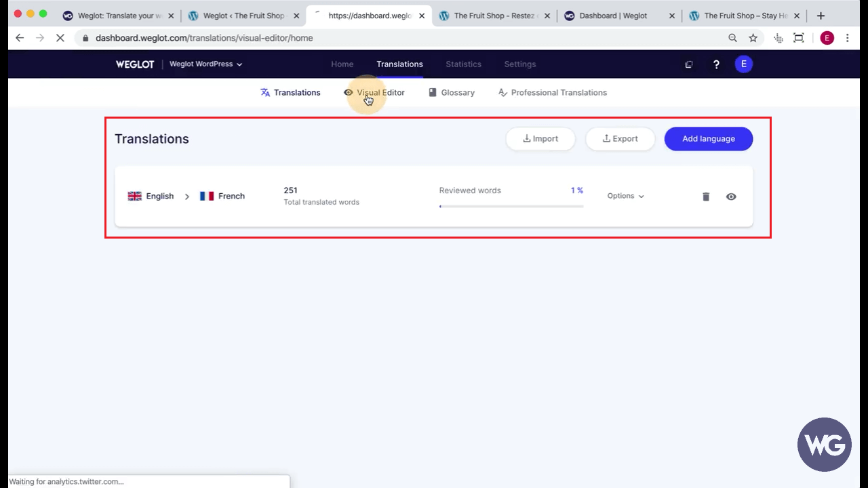
Task: Switch to 'The Fruit Shop – Stay He' browser tab
Action: point(743,16)
